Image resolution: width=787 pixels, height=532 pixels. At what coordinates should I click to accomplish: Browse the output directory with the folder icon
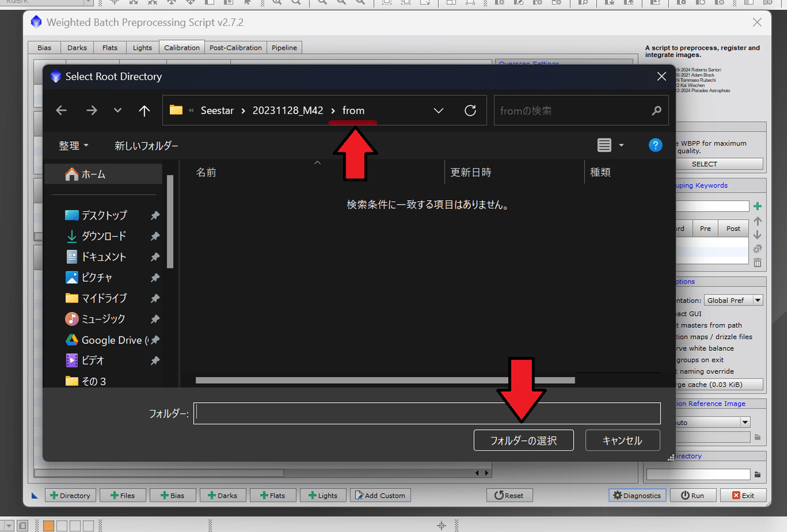click(x=757, y=474)
